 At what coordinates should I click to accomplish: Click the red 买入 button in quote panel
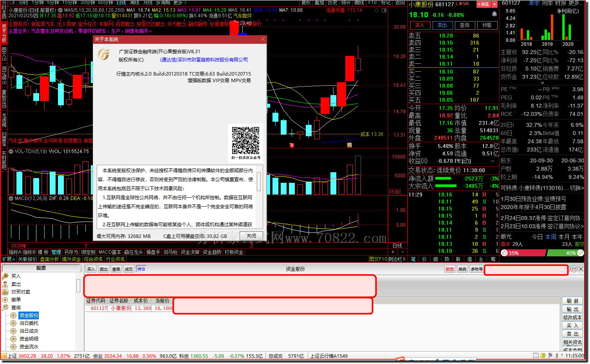click(x=420, y=25)
